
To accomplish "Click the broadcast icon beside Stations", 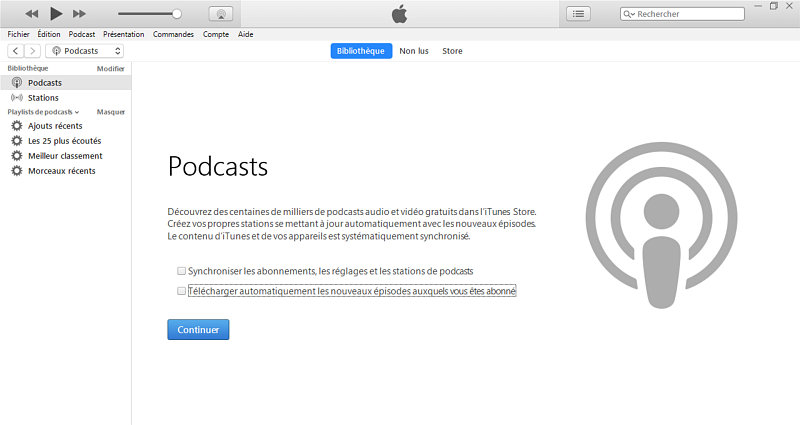I will point(17,97).
